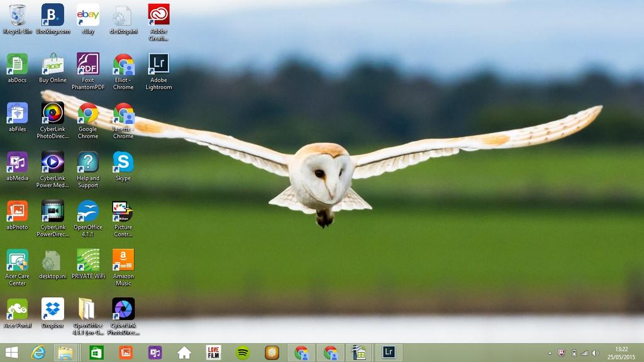The height and width of the screenshot is (362, 644).
Task: Open File Explorer from the taskbar
Action: [x=65, y=353]
